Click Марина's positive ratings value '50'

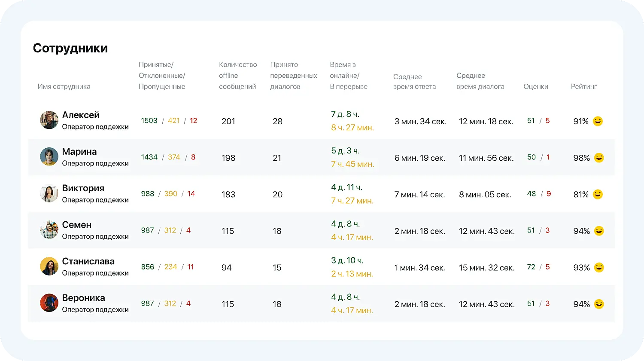532,157
